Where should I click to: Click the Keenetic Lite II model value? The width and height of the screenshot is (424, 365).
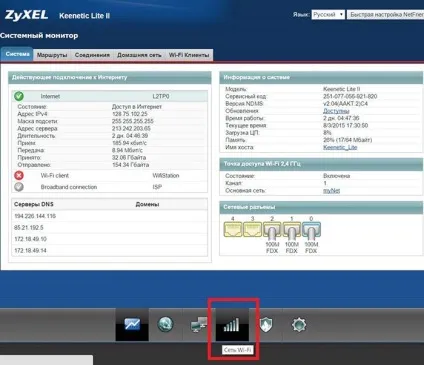(342, 89)
